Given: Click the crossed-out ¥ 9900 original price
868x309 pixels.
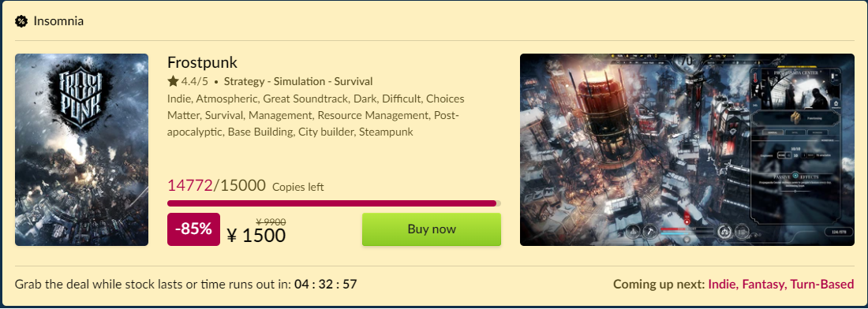Looking at the screenshot, I should pyautogui.click(x=271, y=222).
